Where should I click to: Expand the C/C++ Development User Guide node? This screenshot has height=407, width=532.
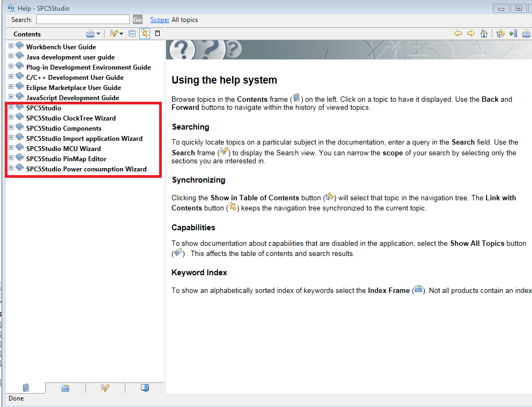(11, 76)
